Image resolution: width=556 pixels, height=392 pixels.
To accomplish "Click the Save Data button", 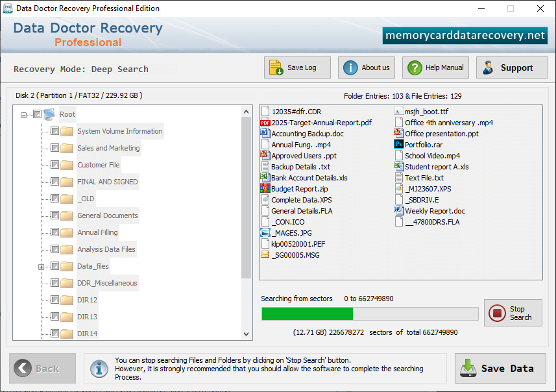I will [x=500, y=368].
